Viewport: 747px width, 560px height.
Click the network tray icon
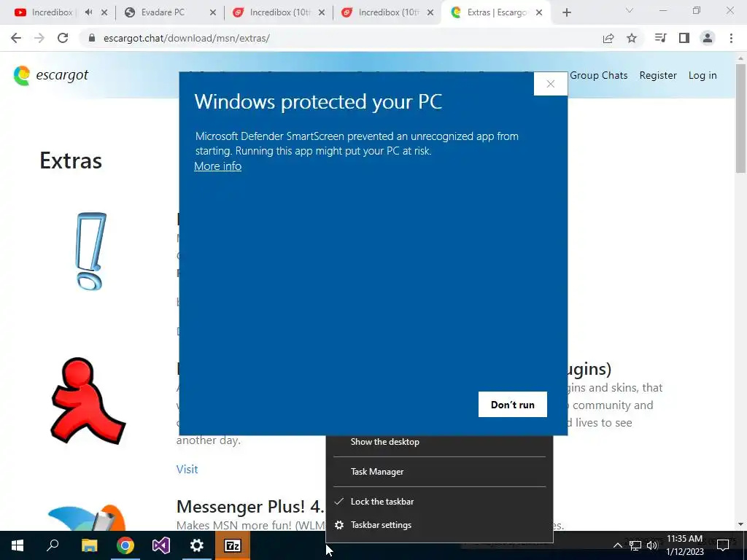(635, 545)
